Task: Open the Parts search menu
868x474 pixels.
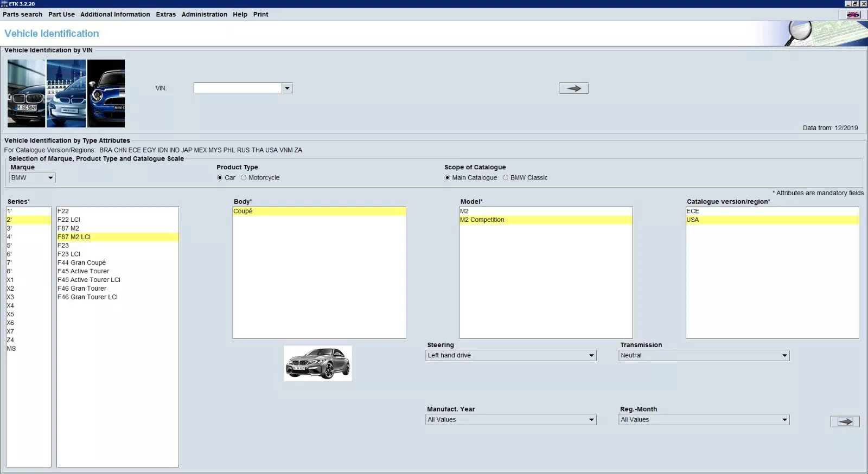Action: (22, 15)
